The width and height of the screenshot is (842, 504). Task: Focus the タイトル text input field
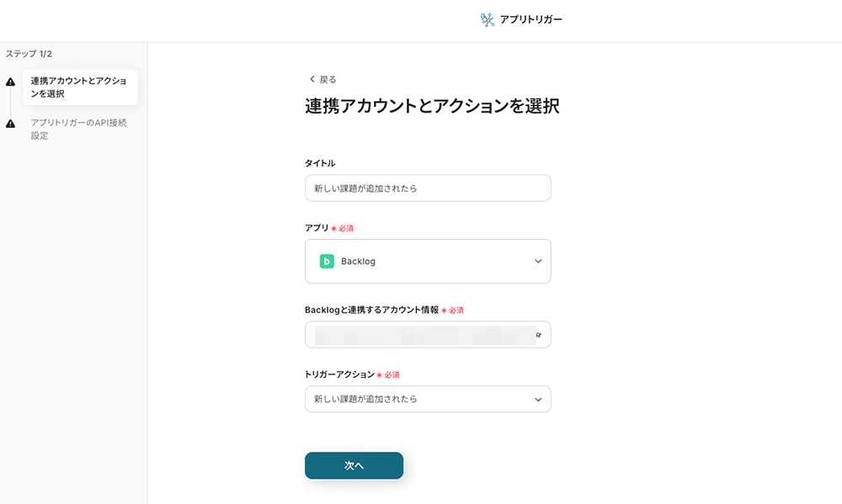click(x=427, y=188)
